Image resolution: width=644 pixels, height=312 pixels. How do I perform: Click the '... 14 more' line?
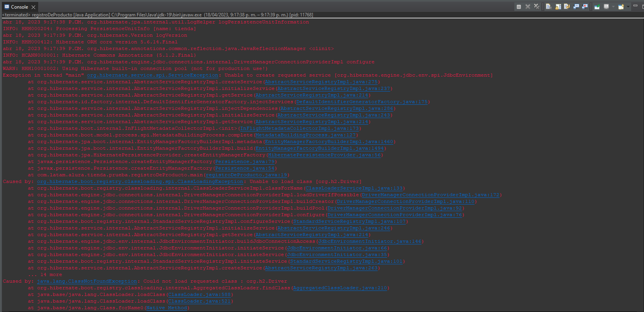coord(45,274)
